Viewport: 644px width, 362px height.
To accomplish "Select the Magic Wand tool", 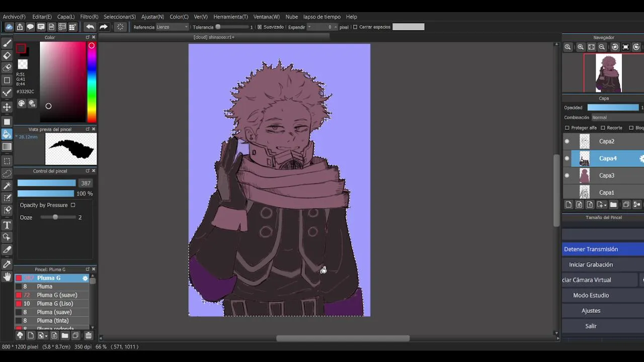I will click(7, 186).
